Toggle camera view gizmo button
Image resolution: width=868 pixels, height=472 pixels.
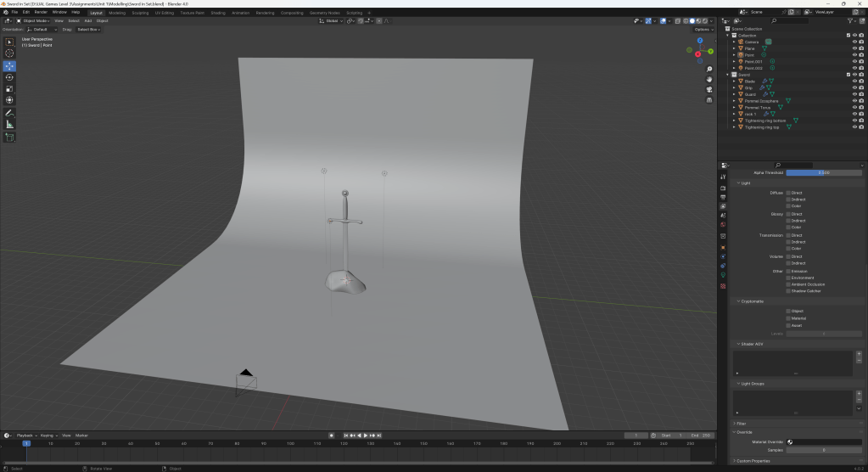coord(708,89)
